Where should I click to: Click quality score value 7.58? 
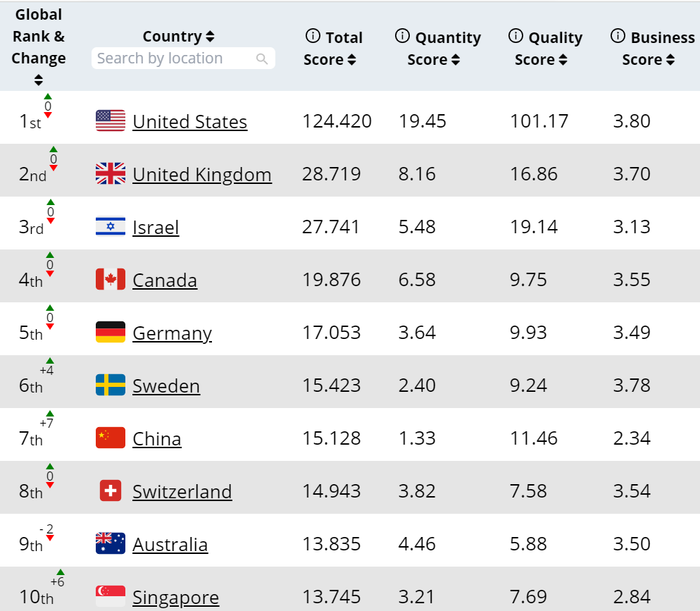[x=529, y=491]
